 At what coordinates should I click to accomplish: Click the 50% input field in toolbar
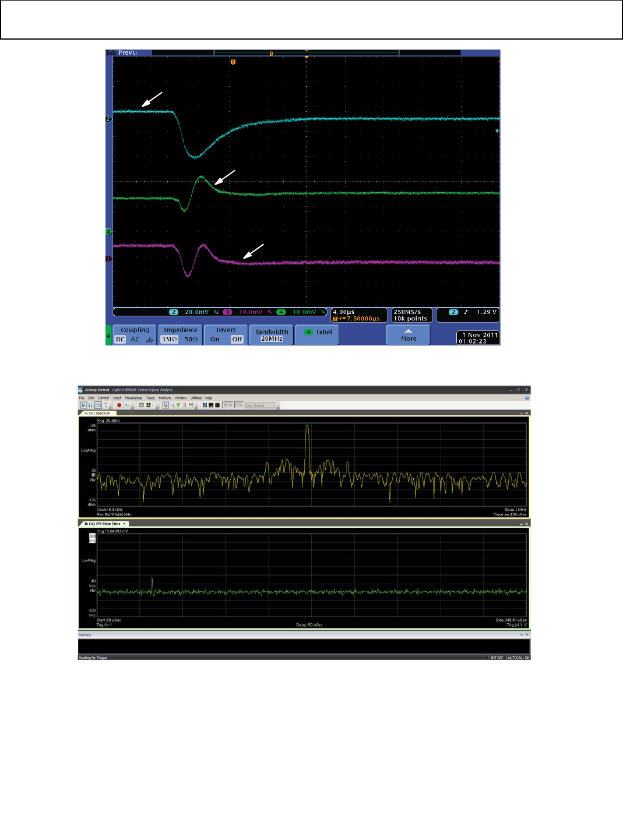[228, 405]
